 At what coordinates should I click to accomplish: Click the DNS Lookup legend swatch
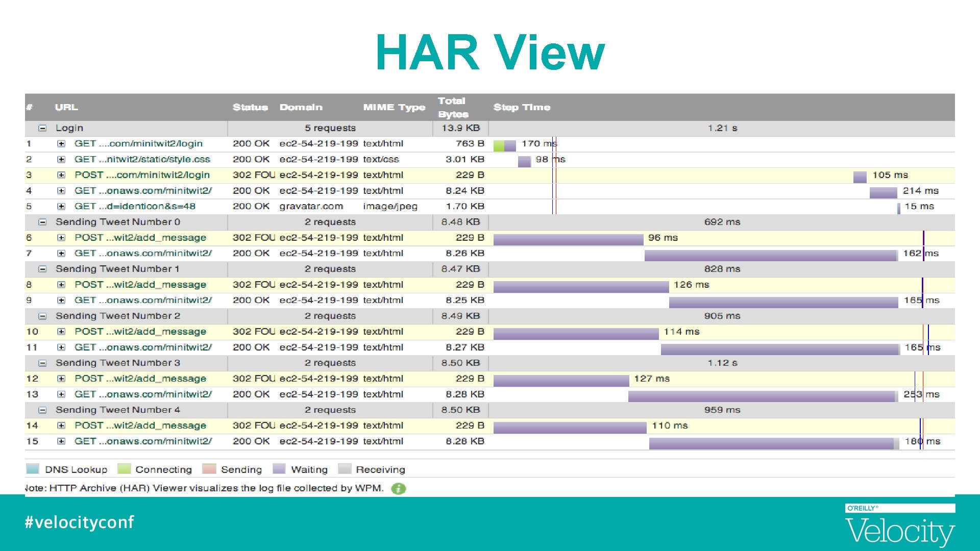coord(33,469)
